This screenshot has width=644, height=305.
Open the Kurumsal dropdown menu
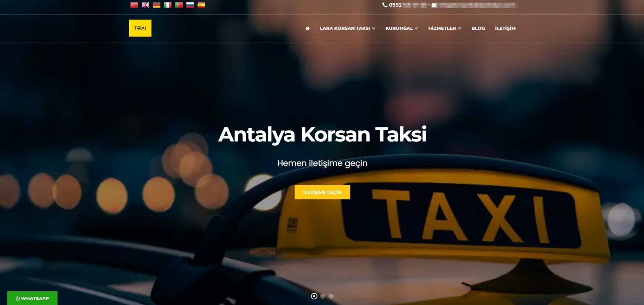[x=401, y=28]
